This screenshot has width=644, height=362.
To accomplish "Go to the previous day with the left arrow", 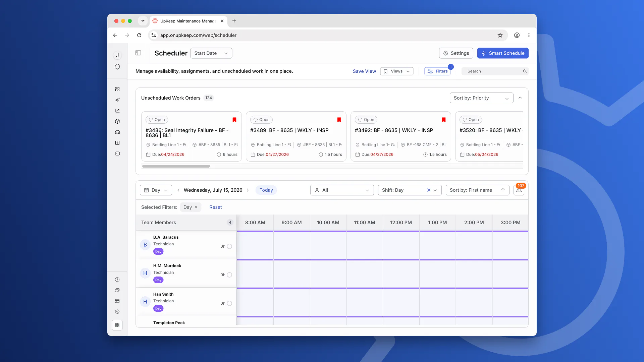I will (x=178, y=190).
